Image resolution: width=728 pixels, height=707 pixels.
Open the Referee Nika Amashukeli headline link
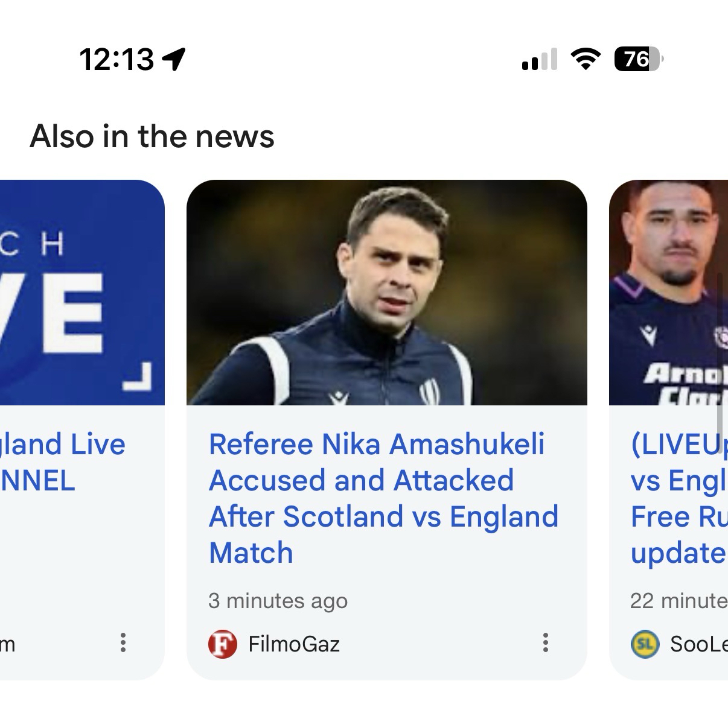(383, 498)
